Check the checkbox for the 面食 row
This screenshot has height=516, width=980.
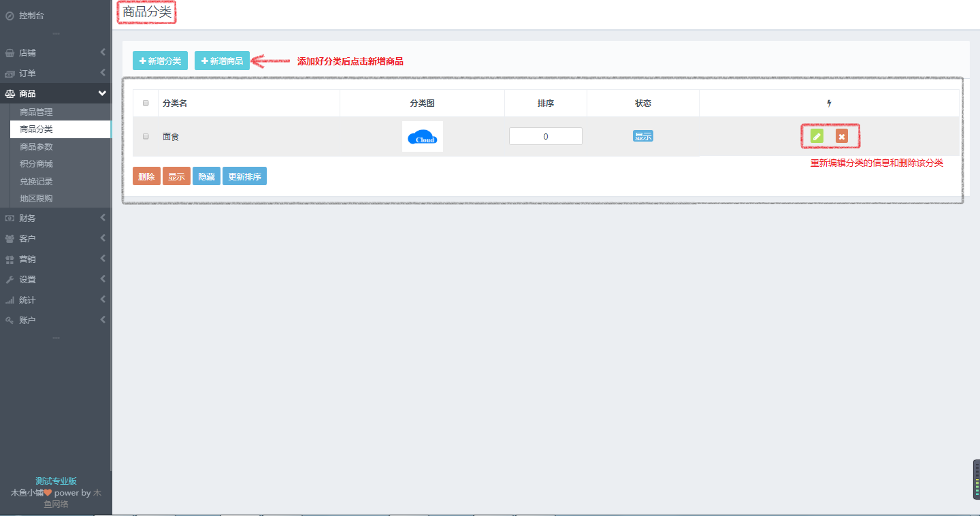pyautogui.click(x=146, y=136)
